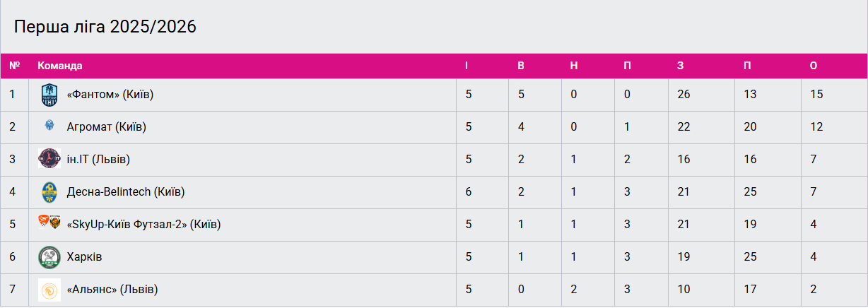Select the ін.IT (Львів) team name
Image resolution: width=868 pixels, height=308 pixels.
[x=98, y=160]
